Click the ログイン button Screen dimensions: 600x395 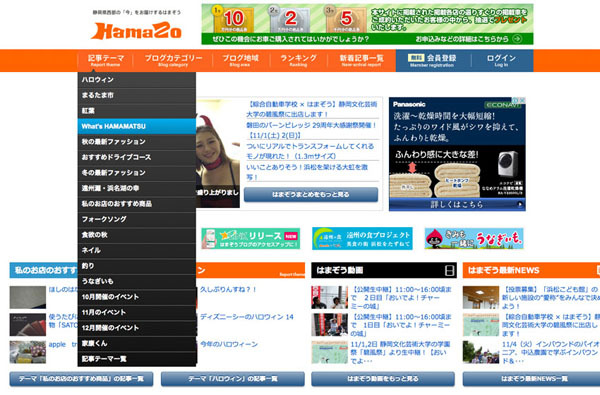(501, 60)
